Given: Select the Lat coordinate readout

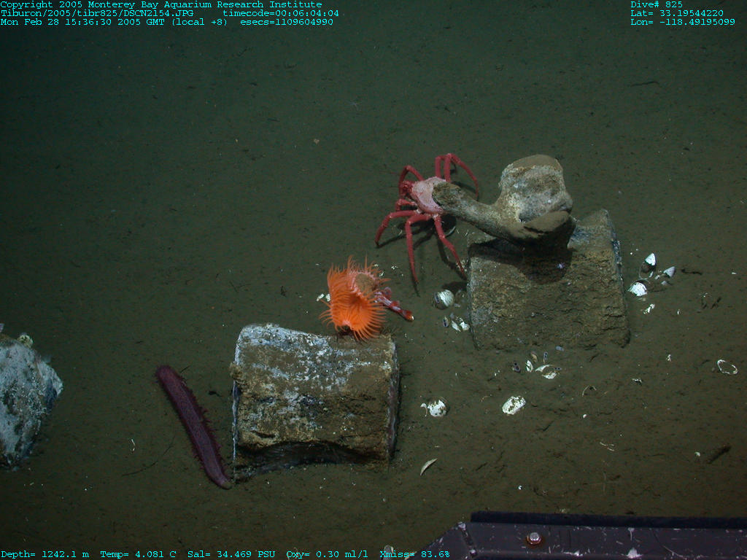Looking at the screenshot, I should (677, 13).
